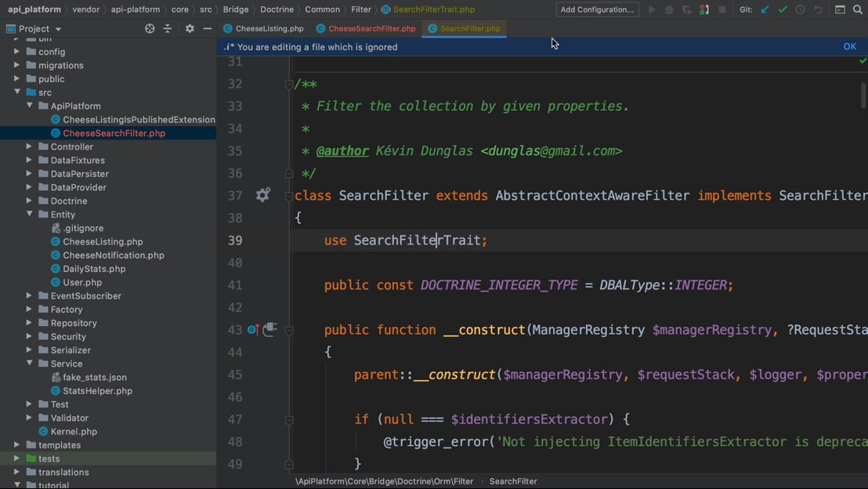Click the override marker icon on line 43
Image resolution: width=868 pixels, height=489 pixels.
pyautogui.click(x=253, y=329)
